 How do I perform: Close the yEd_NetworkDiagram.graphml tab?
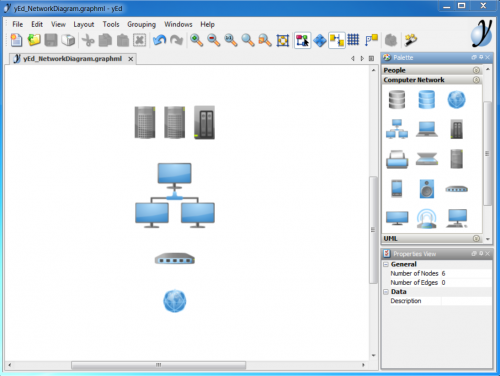point(131,59)
